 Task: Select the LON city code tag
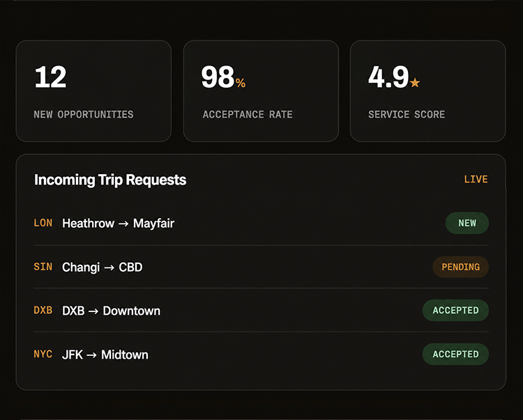[43, 223]
